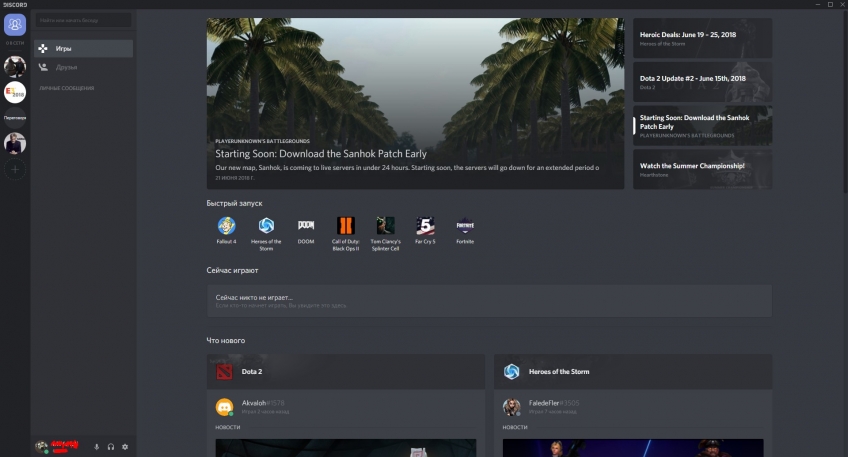Select the Игры tab in sidebar
The image size is (848, 457).
coord(83,48)
